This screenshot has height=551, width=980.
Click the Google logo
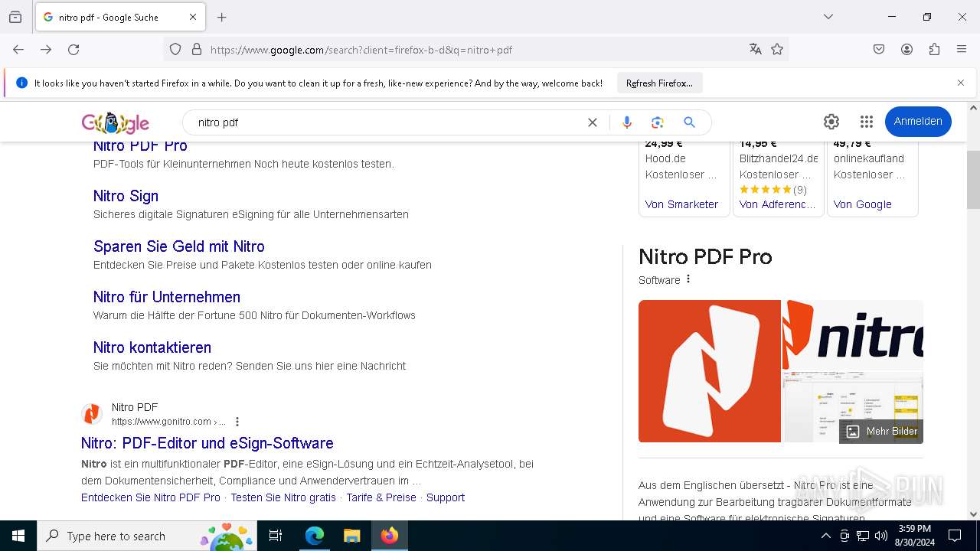pos(116,122)
